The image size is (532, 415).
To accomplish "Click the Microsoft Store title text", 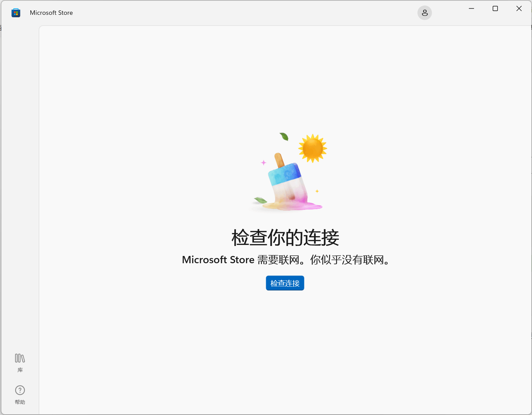I will [x=51, y=13].
